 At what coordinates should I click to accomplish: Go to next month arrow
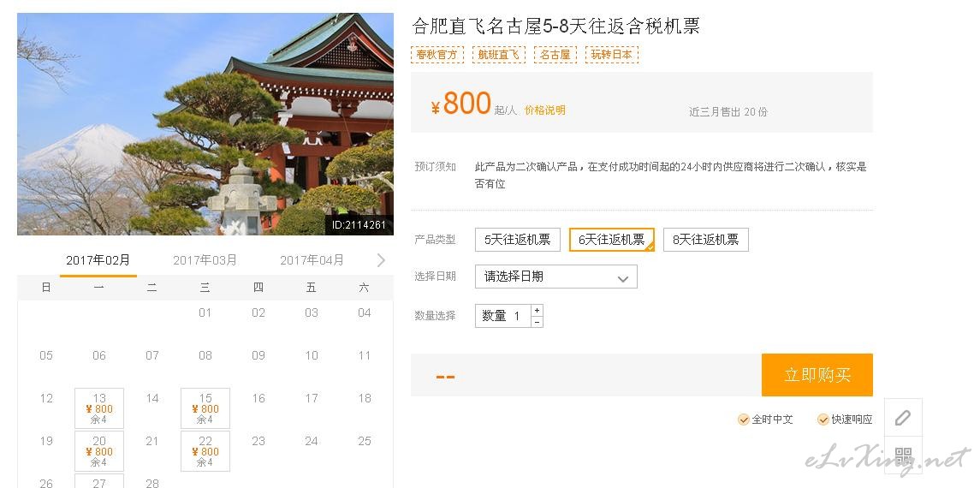[381, 260]
